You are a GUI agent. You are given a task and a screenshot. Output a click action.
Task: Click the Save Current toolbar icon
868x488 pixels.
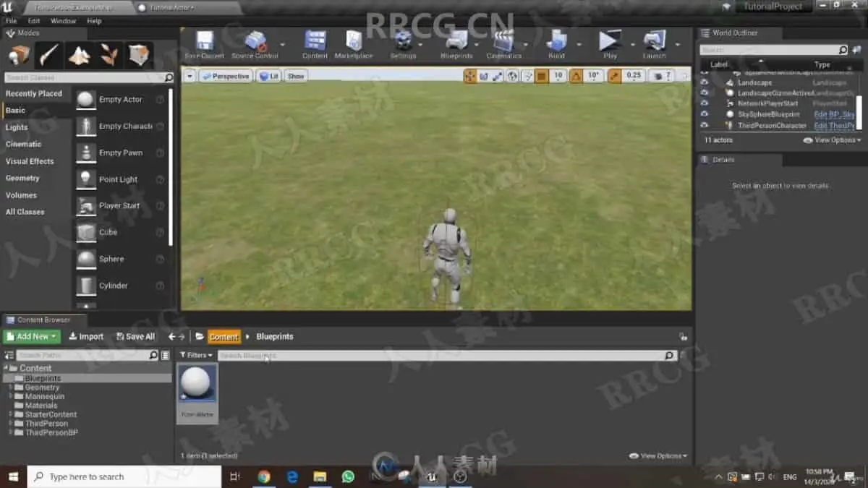(205, 45)
